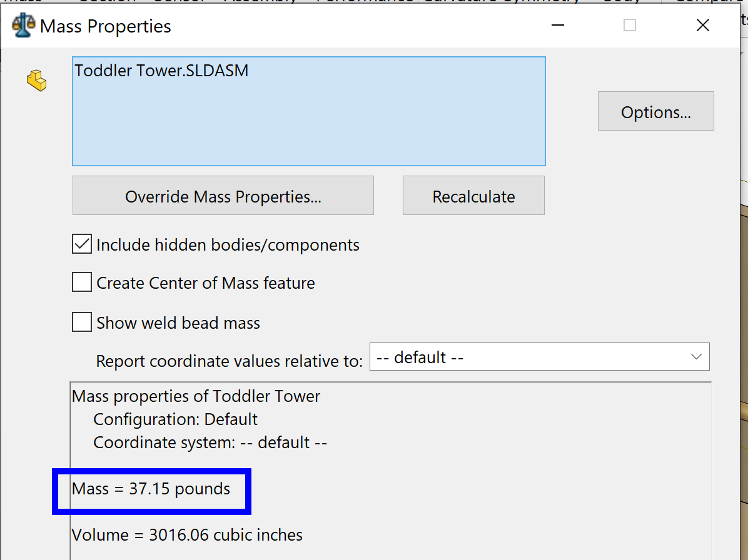The image size is (748, 560).
Task: Hit the Recalculate button
Action: pyautogui.click(x=473, y=196)
